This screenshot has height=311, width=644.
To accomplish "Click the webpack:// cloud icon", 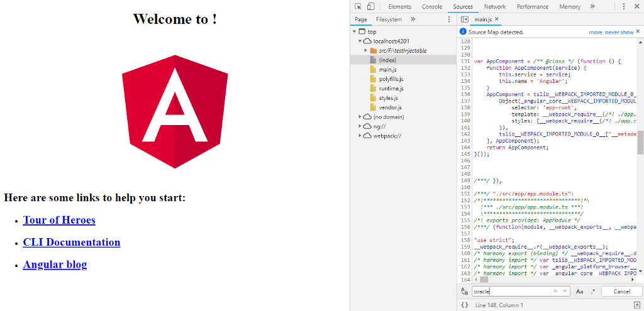I will 367,136.
